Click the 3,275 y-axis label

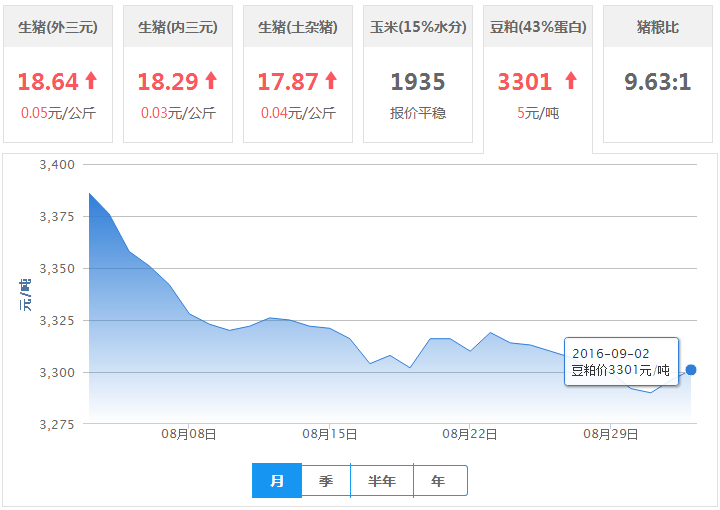(57, 424)
